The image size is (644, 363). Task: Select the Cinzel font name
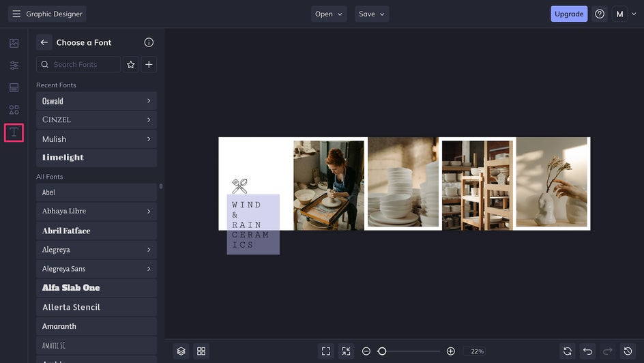pos(57,120)
